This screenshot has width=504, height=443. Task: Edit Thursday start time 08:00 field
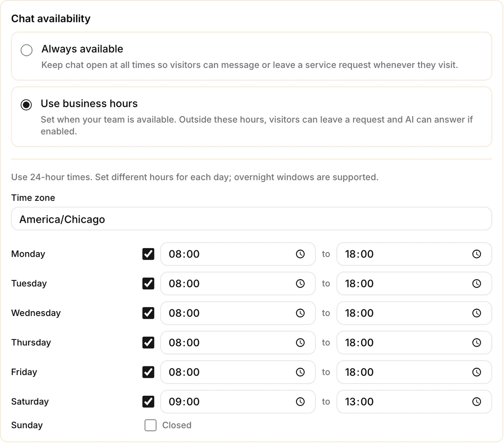(238, 343)
